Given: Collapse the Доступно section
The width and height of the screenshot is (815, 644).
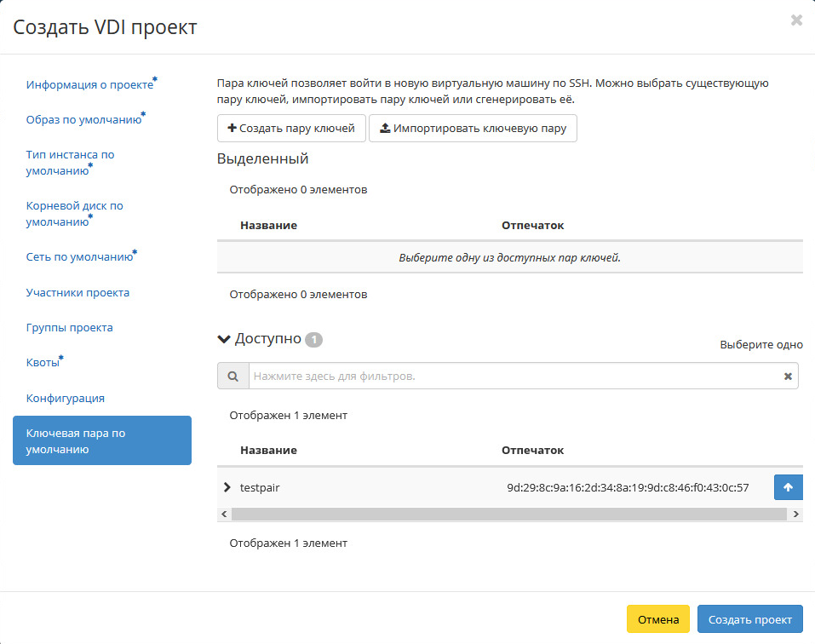Looking at the screenshot, I should point(225,339).
